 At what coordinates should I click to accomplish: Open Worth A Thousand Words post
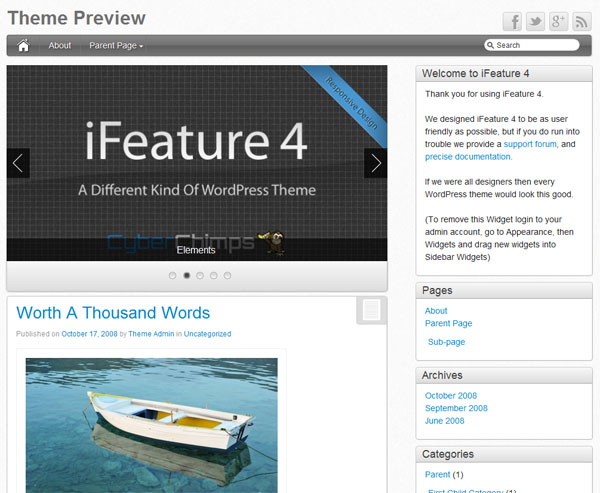coord(113,313)
